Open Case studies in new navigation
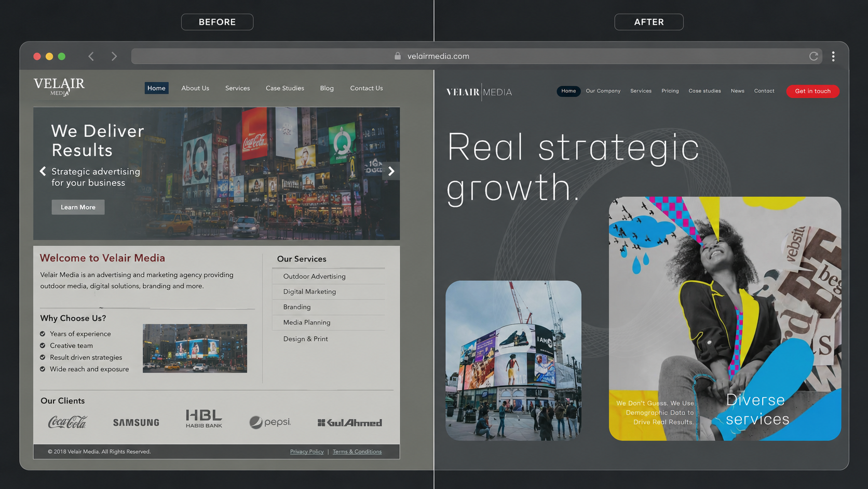The image size is (868, 489). tap(704, 91)
